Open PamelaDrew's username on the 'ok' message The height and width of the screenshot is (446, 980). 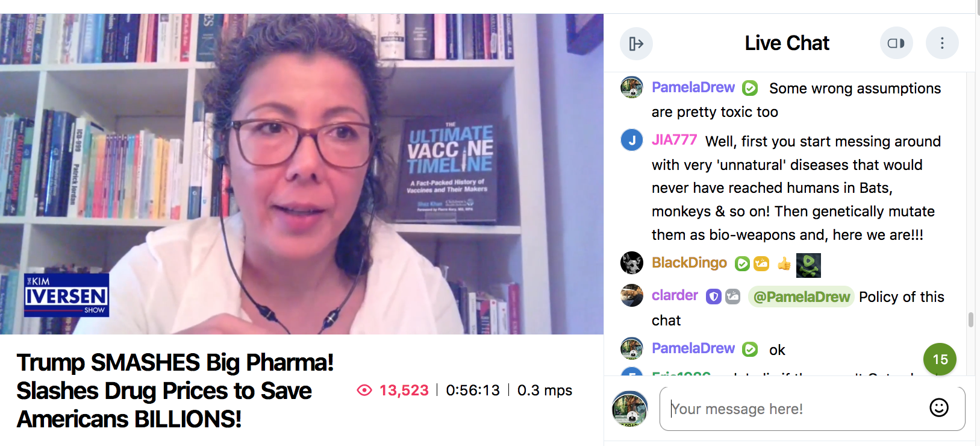pyautogui.click(x=693, y=348)
